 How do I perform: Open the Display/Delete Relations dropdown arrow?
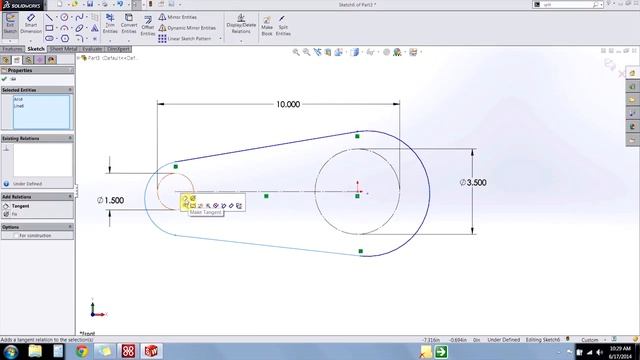click(x=241, y=41)
